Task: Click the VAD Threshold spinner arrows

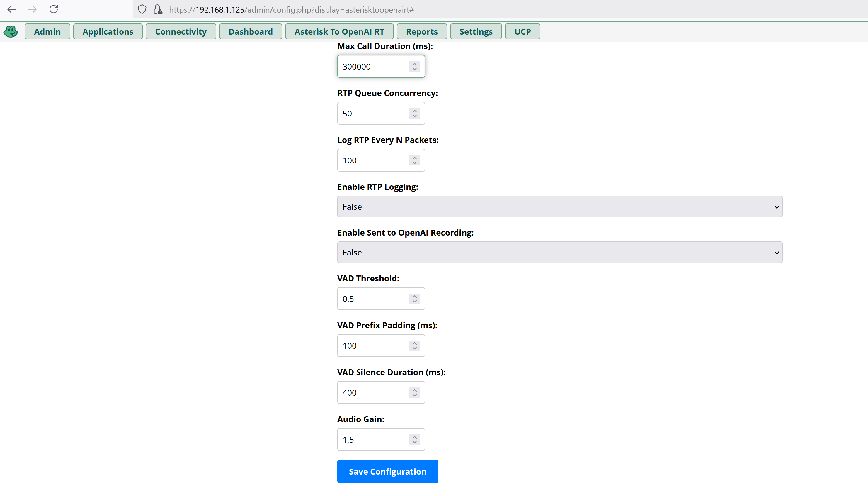Action: (414, 299)
